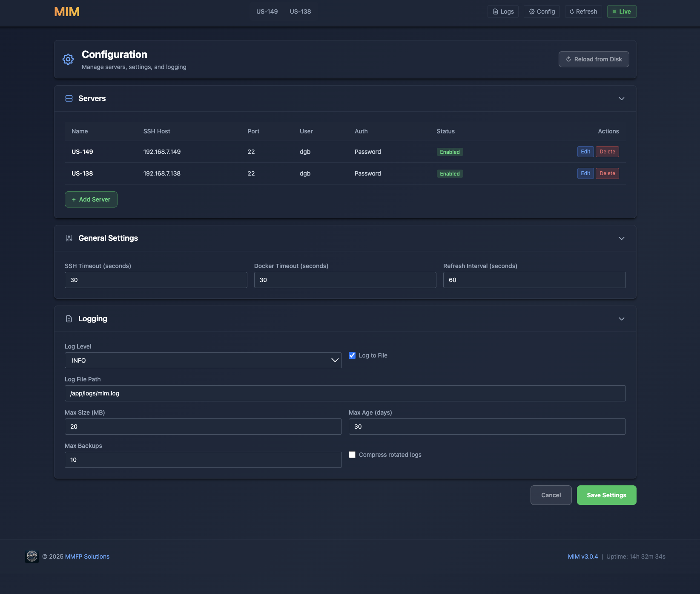Viewport: 700px width, 594px height.
Task: Click the Log File Path input field
Action: pyautogui.click(x=345, y=393)
